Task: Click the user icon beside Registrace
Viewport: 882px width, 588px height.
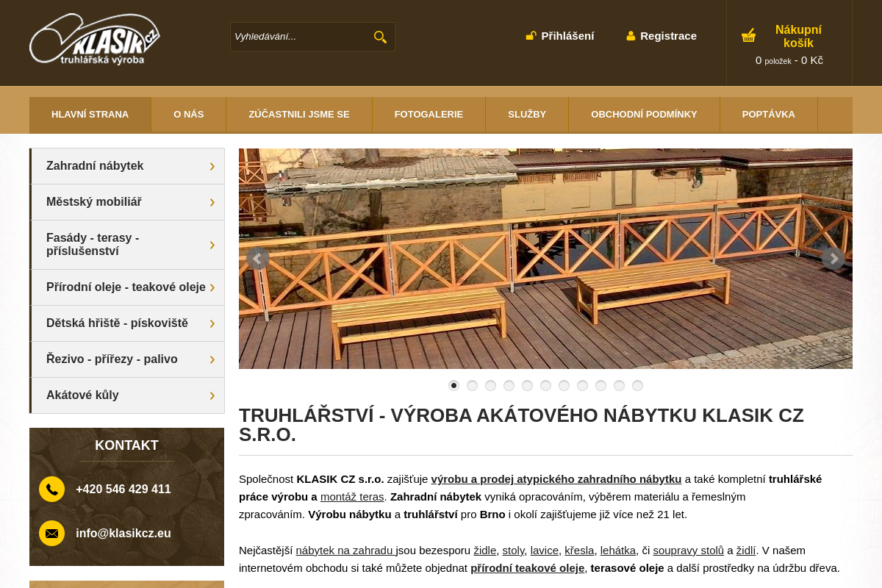Action: click(x=631, y=35)
